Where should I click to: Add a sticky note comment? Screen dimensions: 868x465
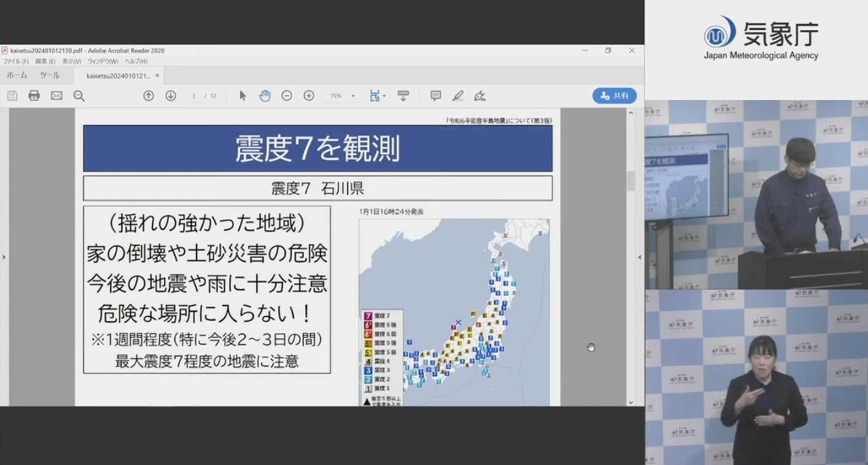(436, 96)
